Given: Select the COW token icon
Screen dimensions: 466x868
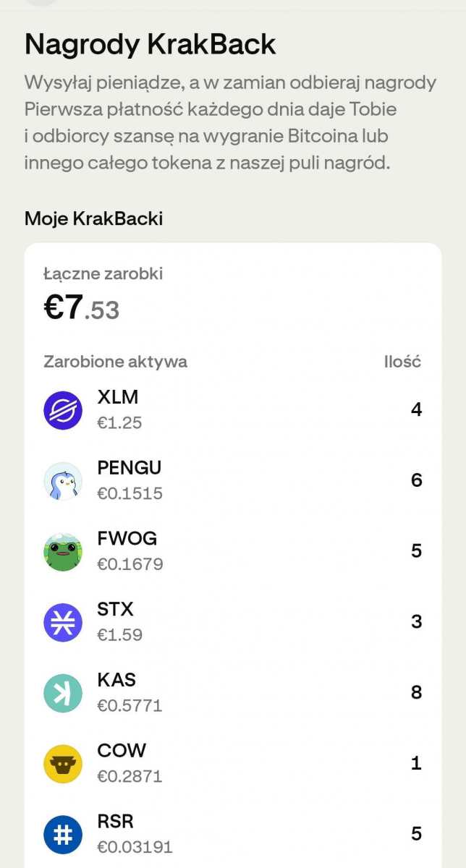Looking at the screenshot, I should point(63,764).
